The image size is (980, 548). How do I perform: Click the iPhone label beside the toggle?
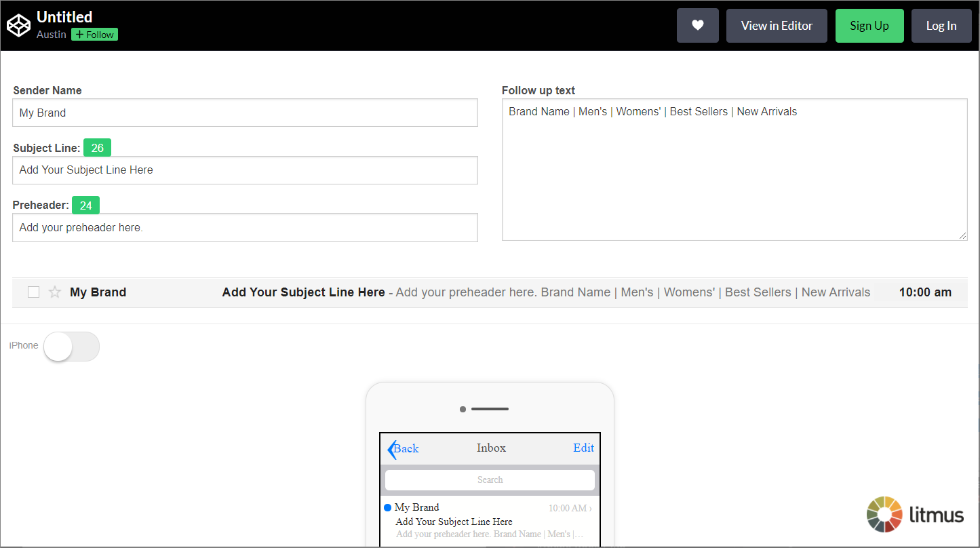tap(24, 346)
